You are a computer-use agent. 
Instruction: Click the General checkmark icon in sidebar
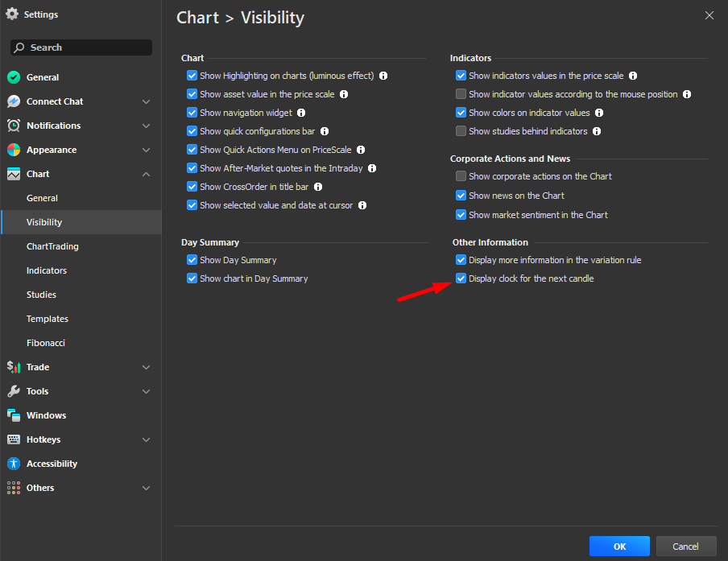(14, 77)
